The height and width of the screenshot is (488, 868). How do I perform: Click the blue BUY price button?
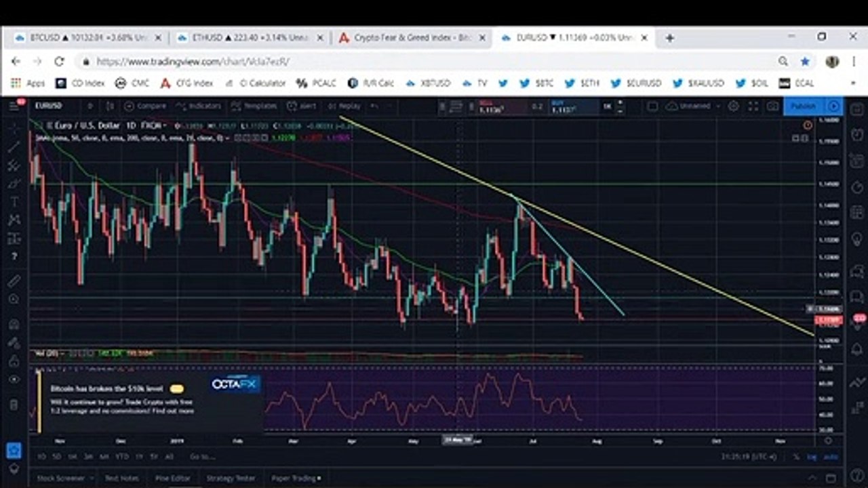(574, 106)
